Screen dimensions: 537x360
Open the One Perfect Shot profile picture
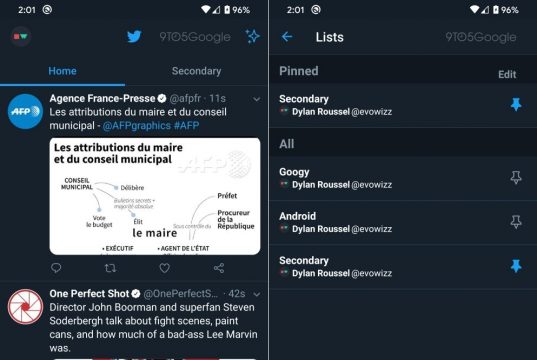pyautogui.click(x=25, y=307)
